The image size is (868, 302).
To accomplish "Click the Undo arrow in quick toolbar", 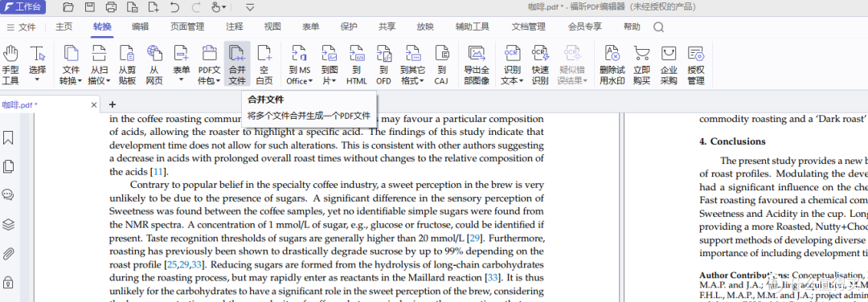I will [174, 7].
